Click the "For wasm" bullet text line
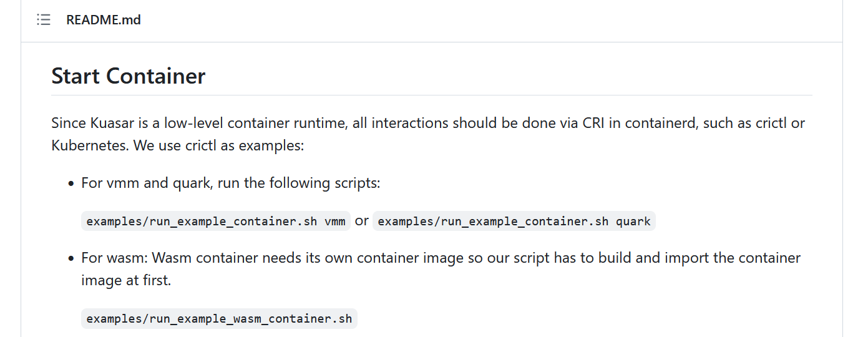This screenshot has width=868, height=337. (x=441, y=258)
